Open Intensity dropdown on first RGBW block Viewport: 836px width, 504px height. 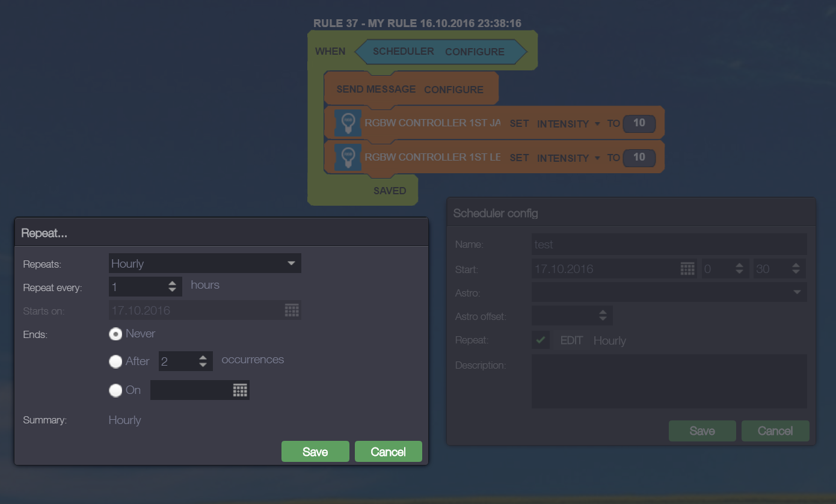[x=568, y=124]
